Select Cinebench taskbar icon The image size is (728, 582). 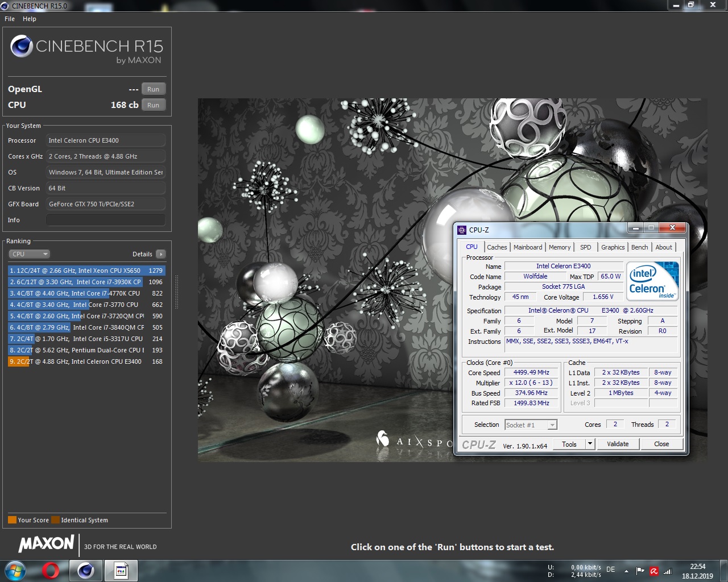click(x=86, y=570)
